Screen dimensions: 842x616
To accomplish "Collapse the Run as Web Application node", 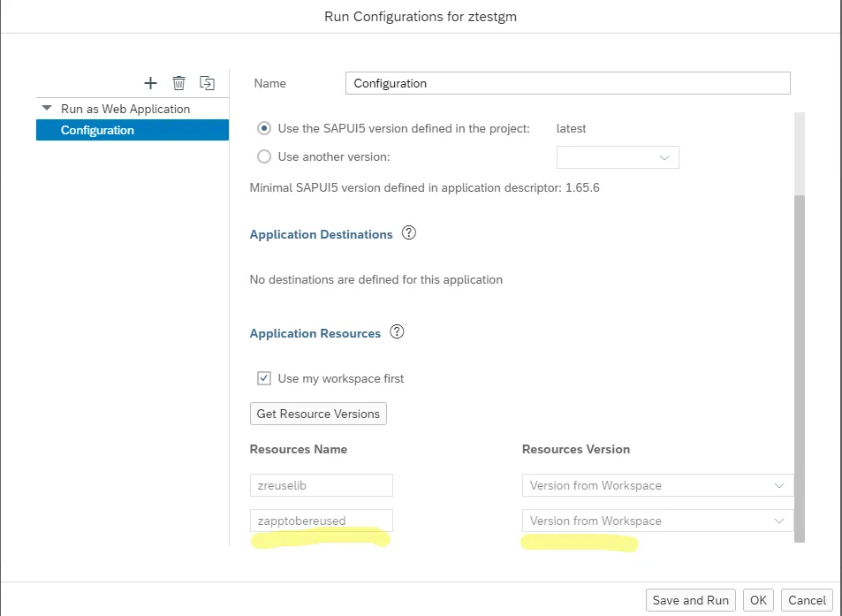I will click(47, 109).
